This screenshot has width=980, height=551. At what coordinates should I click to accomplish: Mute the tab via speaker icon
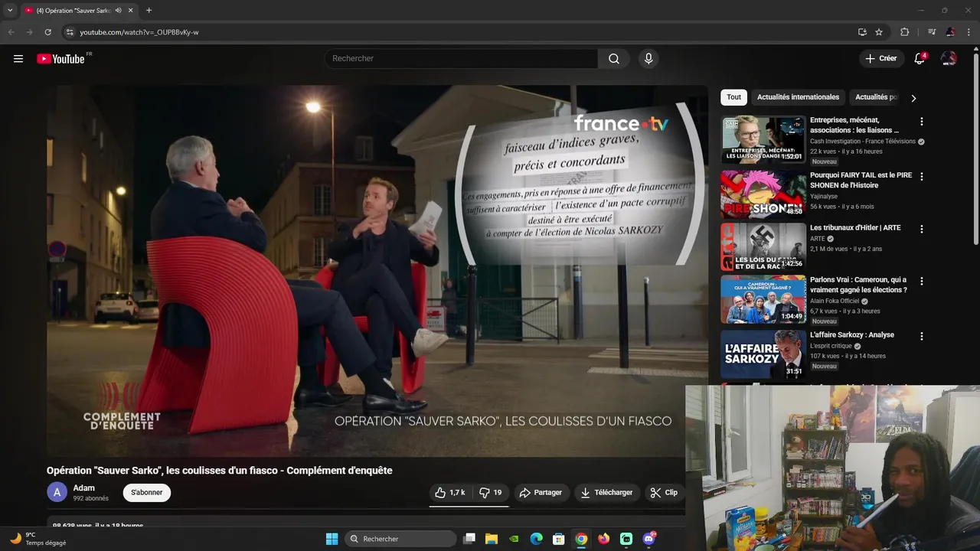tap(118, 11)
